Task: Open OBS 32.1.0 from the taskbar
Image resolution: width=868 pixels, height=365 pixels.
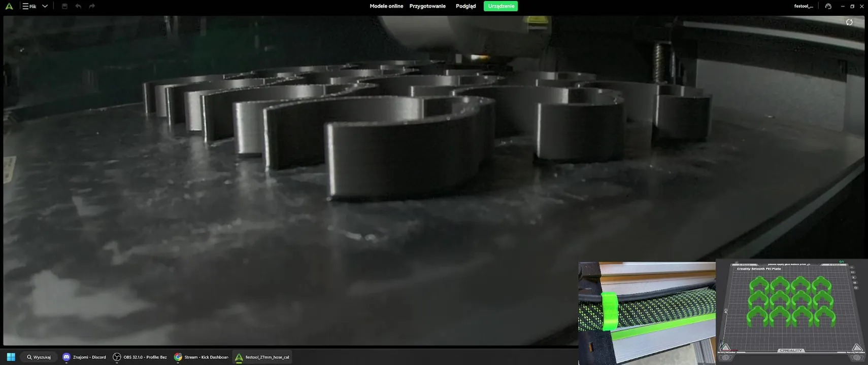Action: pyautogui.click(x=140, y=357)
